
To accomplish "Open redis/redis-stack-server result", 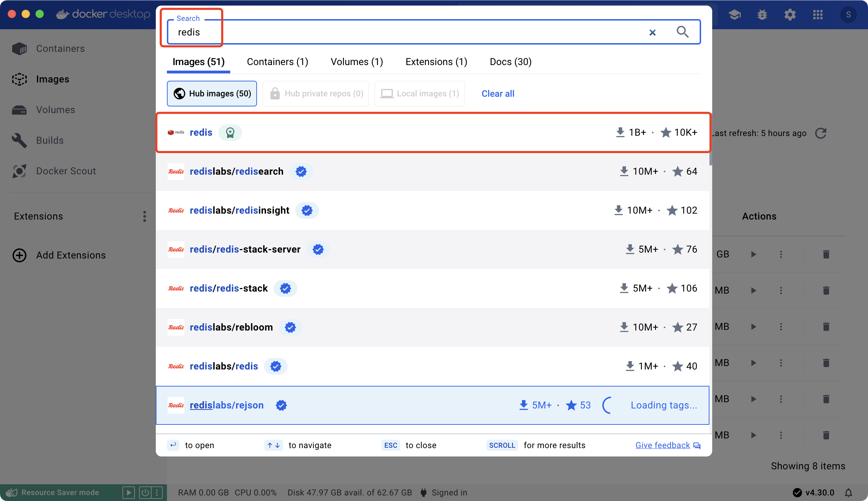I will tap(433, 249).
